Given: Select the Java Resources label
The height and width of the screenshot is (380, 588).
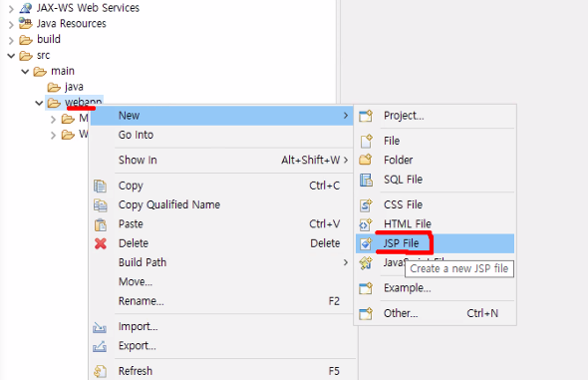Looking at the screenshot, I should [x=71, y=23].
